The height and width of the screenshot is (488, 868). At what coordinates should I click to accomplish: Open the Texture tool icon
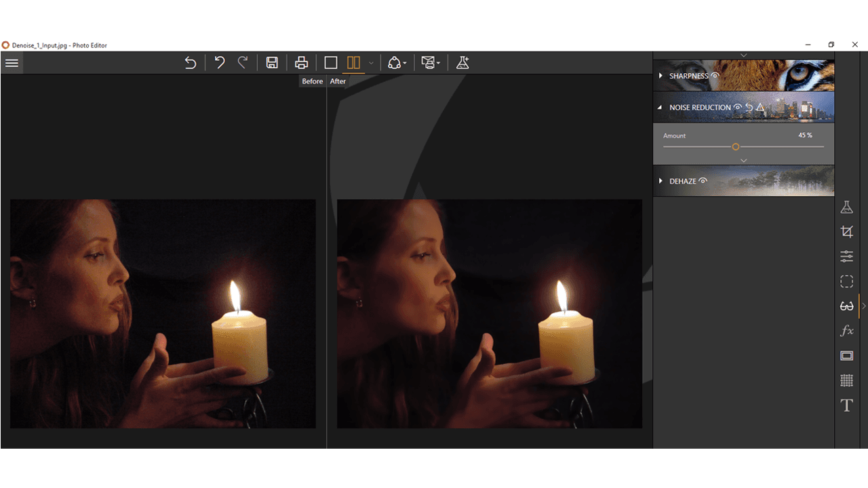pos(846,380)
